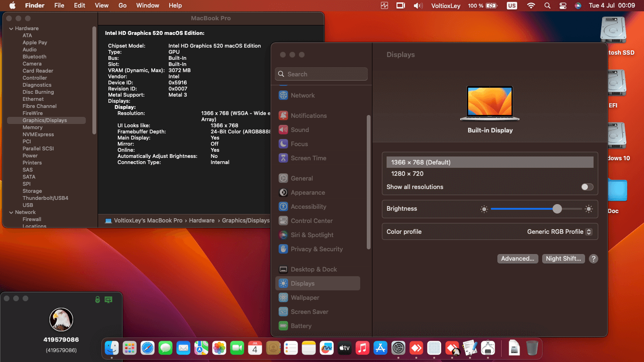Collapse Hardware section in System Information
The image size is (644, 362).
coord(11,28)
